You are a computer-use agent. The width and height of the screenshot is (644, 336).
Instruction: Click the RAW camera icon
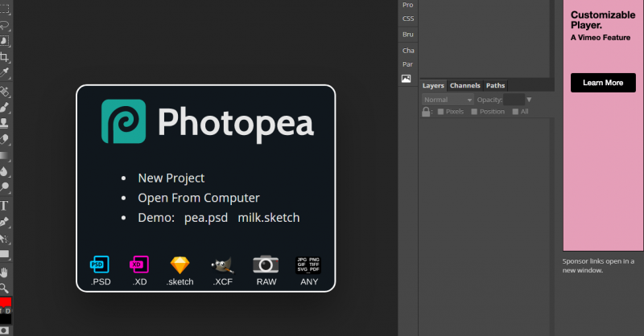point(266,264)
